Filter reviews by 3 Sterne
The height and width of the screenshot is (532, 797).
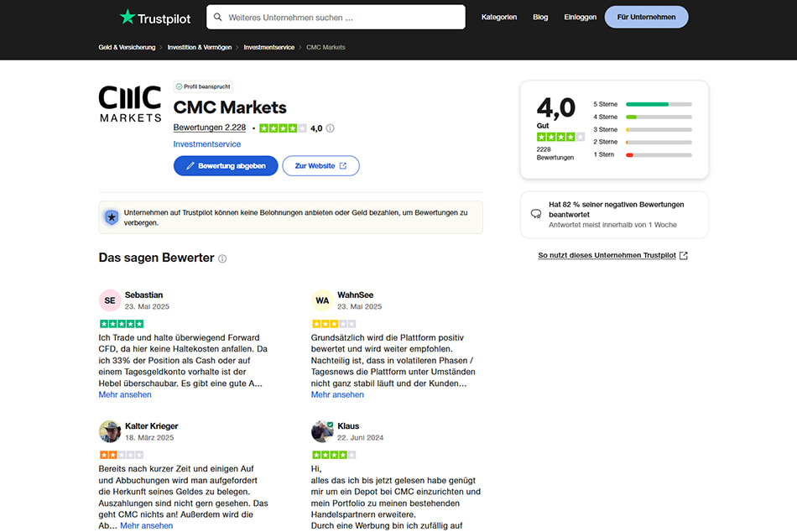point(606,130)
